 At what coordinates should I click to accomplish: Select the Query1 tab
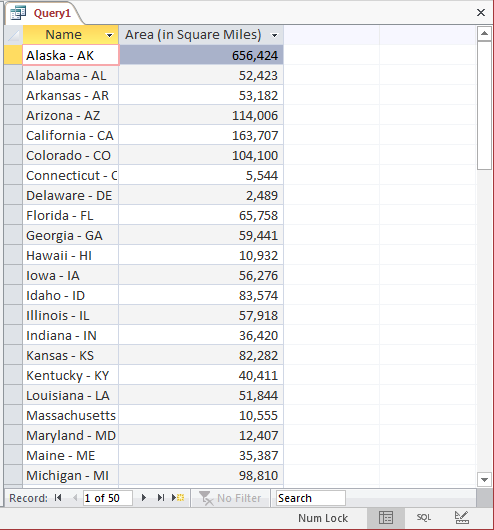(x=44, y=13)
